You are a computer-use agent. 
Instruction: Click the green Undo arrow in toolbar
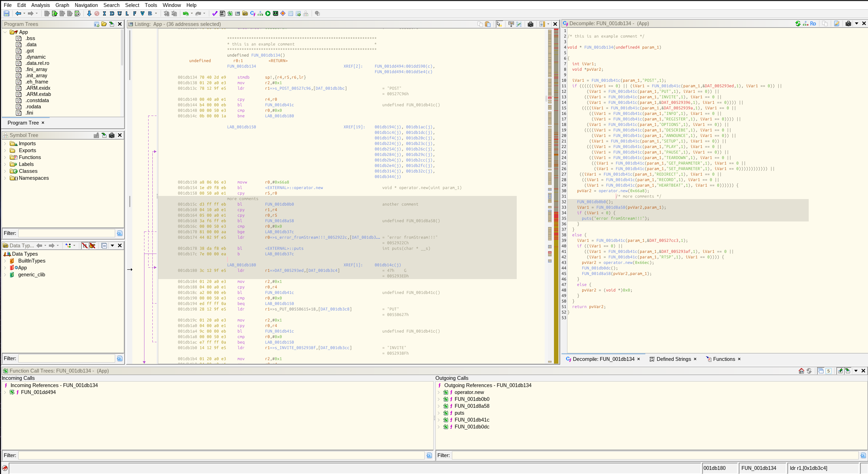(x=186, y=13)
